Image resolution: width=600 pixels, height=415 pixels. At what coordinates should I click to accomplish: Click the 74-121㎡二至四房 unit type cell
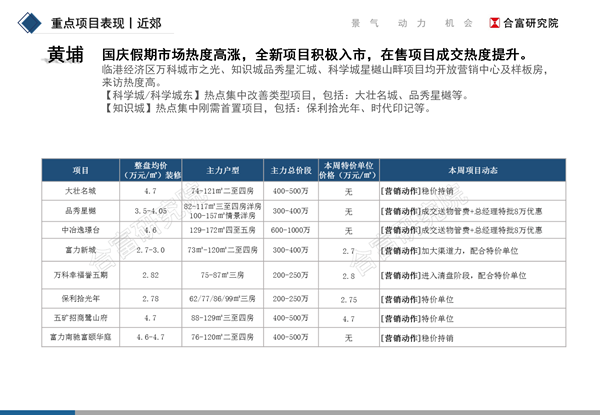(x=223, y=191)
